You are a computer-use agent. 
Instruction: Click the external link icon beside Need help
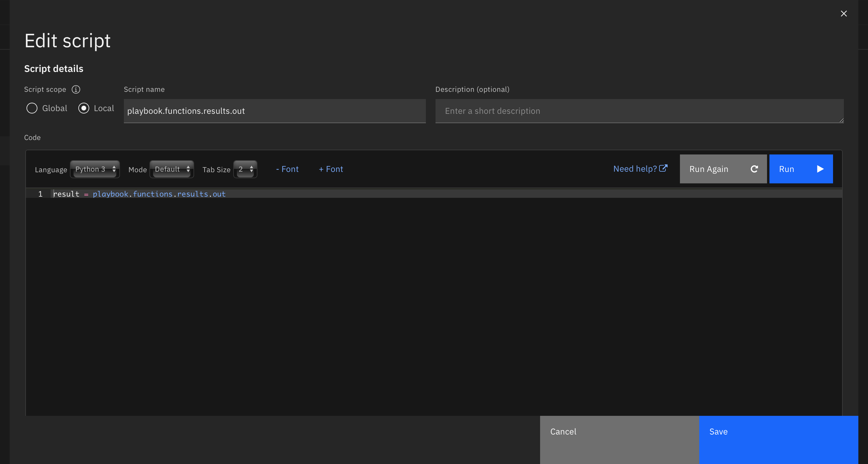tap(663, 168)
